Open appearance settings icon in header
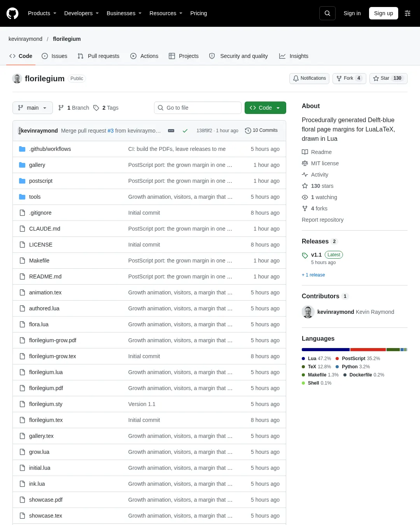Screen dimensions: 420x525 tap(408, 13)
